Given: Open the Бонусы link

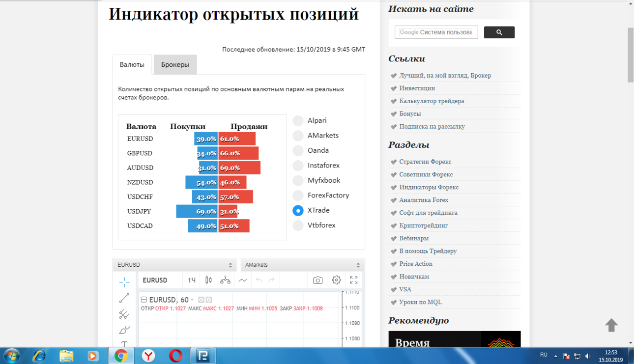Looking at the screenshot, I should coord(410,114).
